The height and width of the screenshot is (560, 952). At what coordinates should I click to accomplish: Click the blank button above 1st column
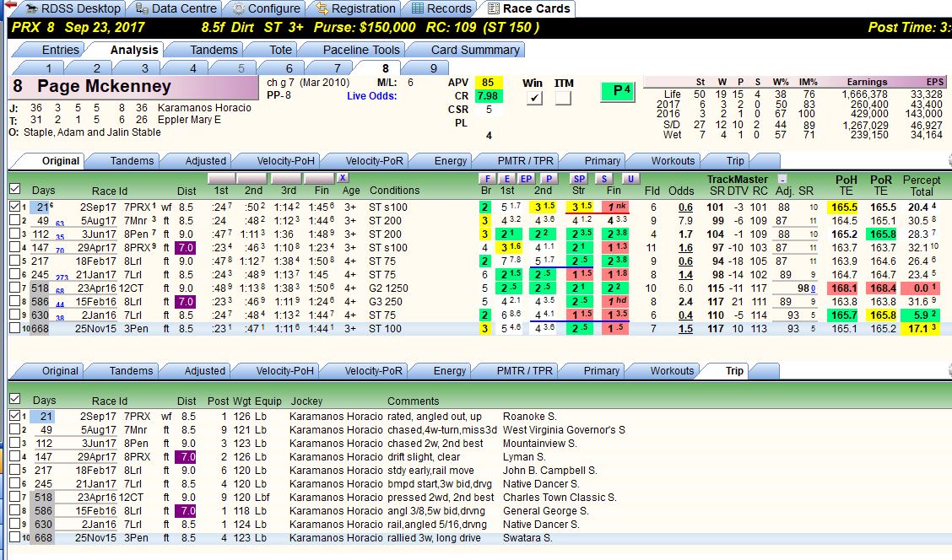(221, 179)
